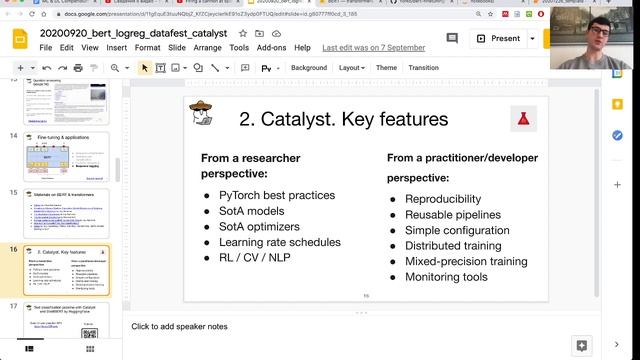This screenshot has width=640, height=360.
Task: Insert a shape
Action: (198, 68)
